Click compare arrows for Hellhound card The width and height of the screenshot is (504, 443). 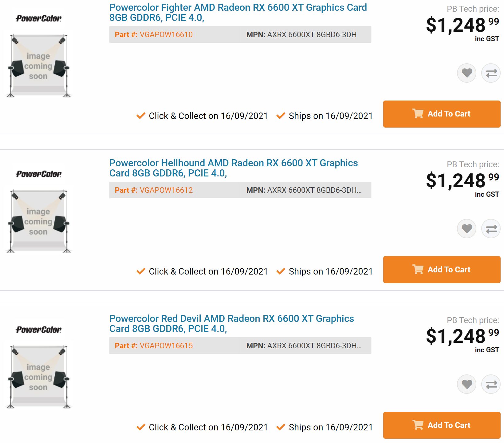(491, 229)
